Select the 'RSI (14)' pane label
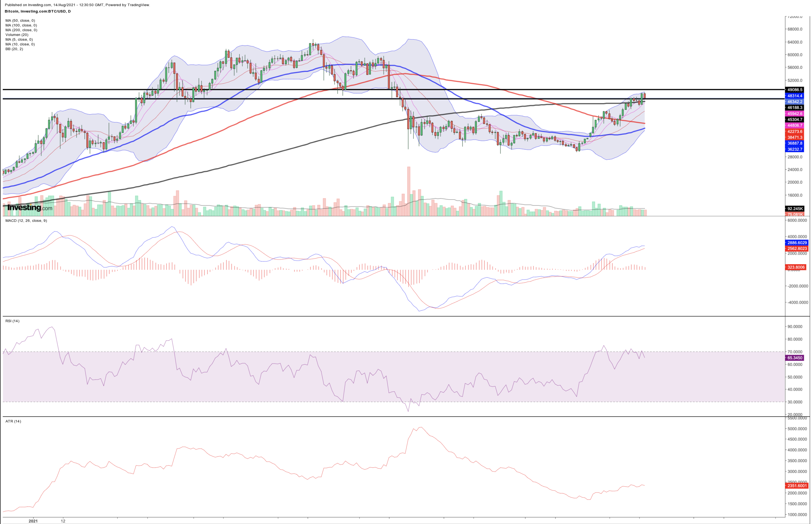 point(12,321)
